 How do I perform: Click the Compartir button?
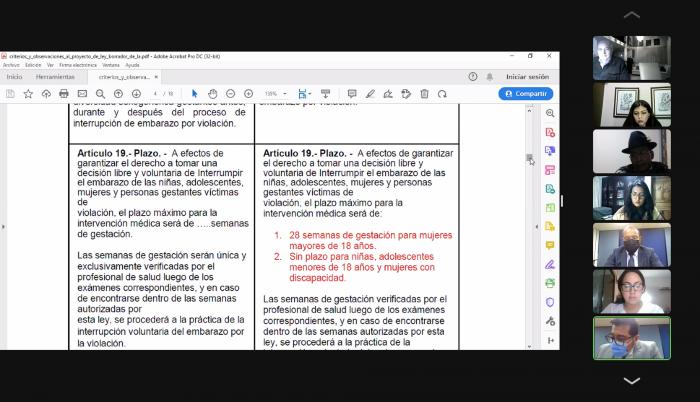click(x=526, y=94)
